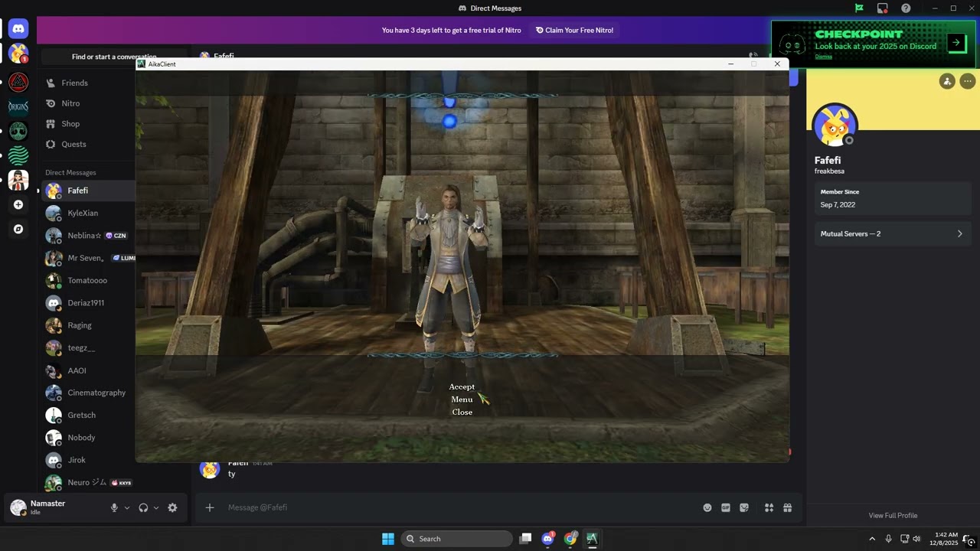
Task: Open the emoji picker in message bar
Action: 707,507
